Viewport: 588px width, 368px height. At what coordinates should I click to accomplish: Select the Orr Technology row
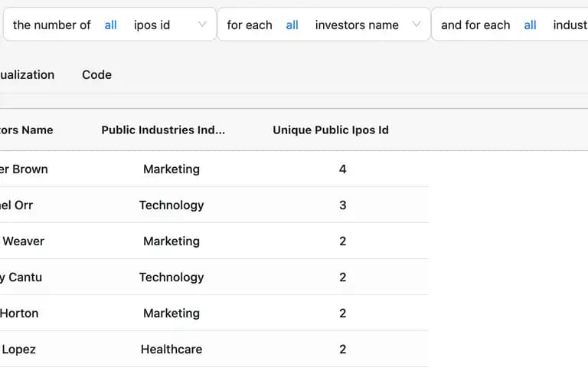(x=214, y=205)
